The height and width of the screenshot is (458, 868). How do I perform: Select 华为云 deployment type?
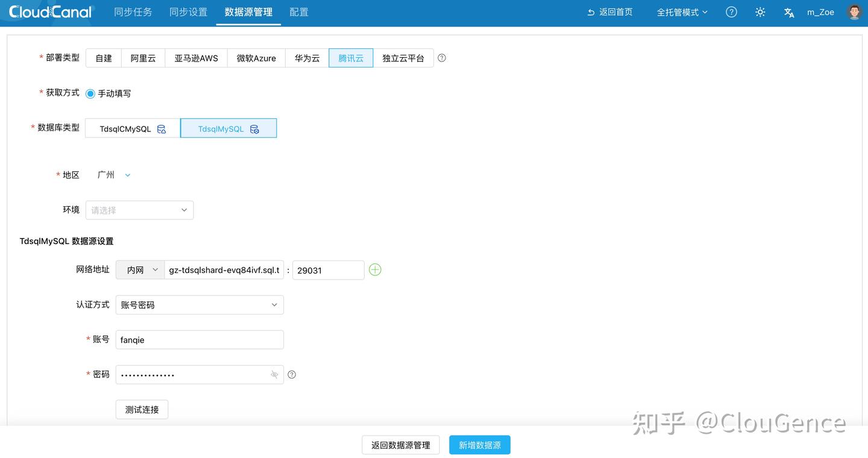[x=307, y=58]
